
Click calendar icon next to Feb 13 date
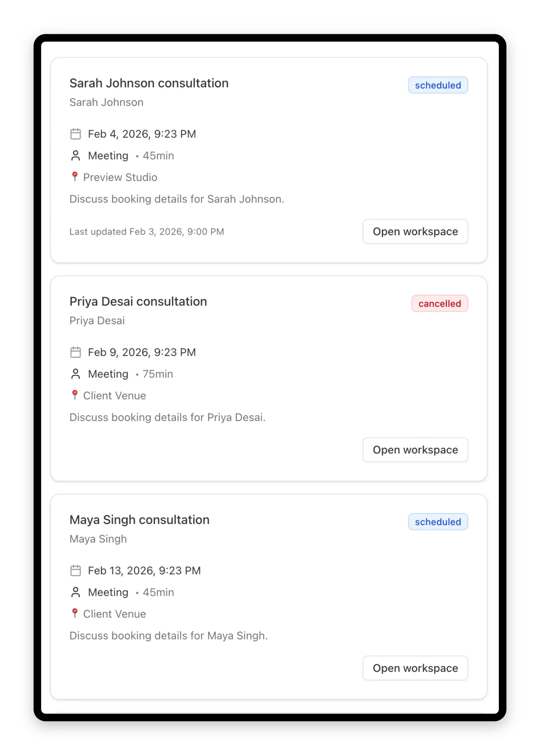(x=75, y=571)
